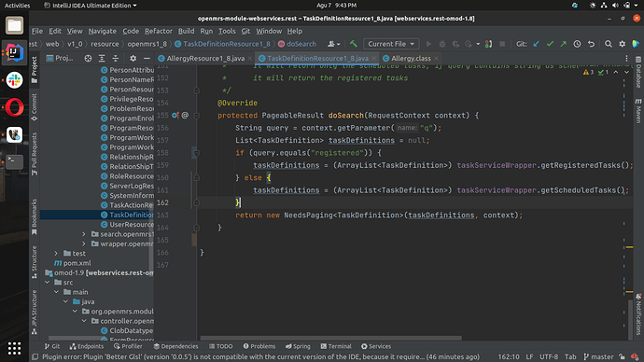
Task: Expand the search.openmrs folder
Action: (84, 234)
